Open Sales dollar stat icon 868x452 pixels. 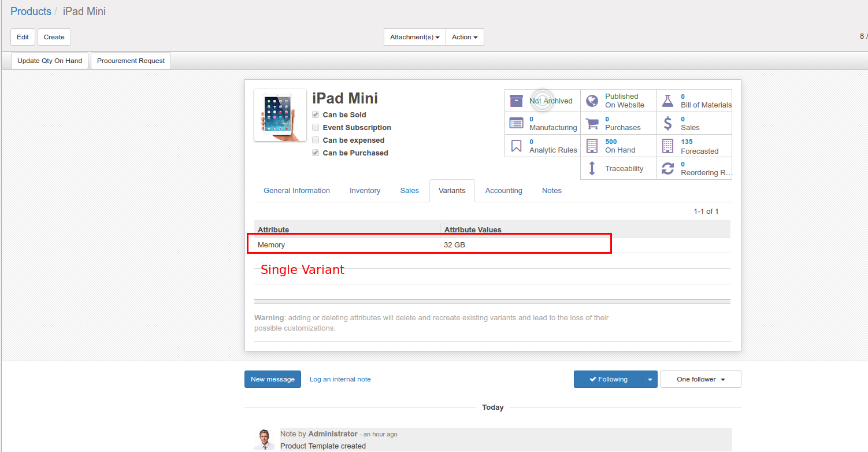668,123
